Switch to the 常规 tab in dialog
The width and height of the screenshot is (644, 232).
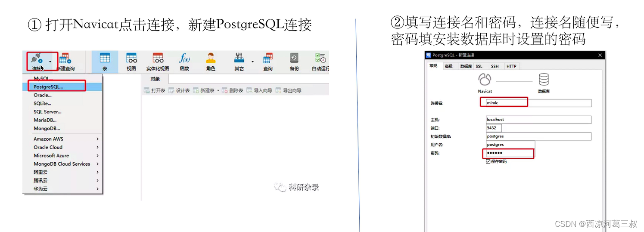click(x=433, y=66)
